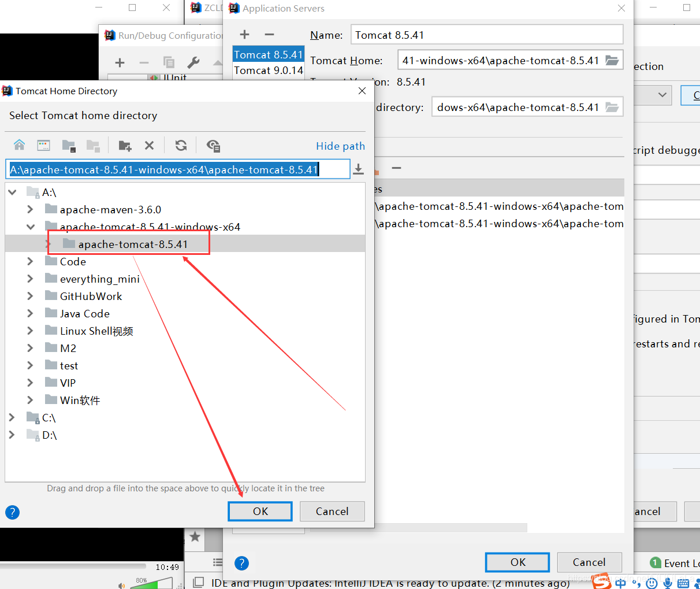
Task: Select apache-tomcat-8.5.41 folder in tree
Action: (133, 244)
